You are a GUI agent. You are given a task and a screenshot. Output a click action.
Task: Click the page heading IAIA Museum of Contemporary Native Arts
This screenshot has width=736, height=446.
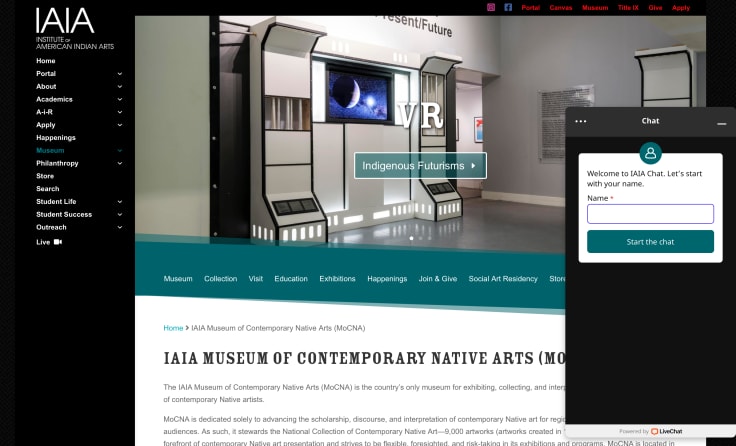(x=364, y=358)
